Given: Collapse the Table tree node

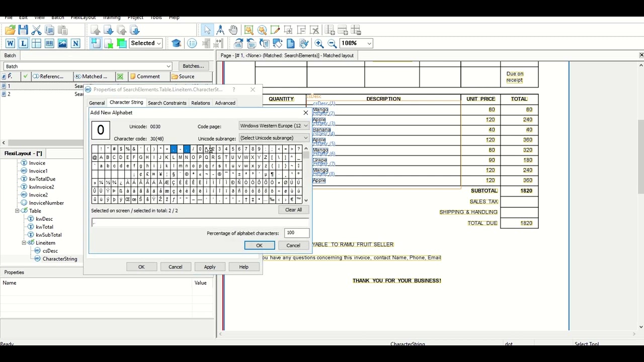Looking at the screenshot, I should [x=17, y=211].
